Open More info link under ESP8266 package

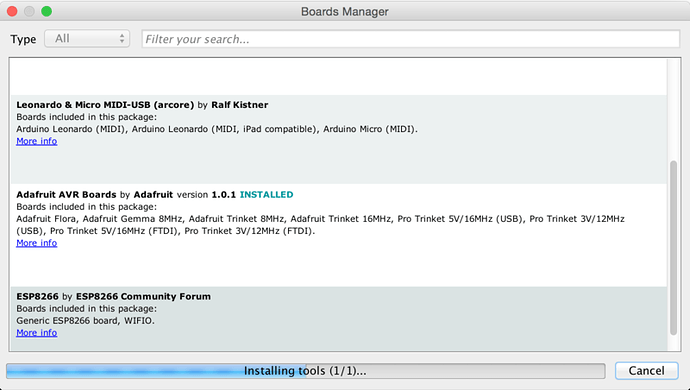[x=37, y=333]
